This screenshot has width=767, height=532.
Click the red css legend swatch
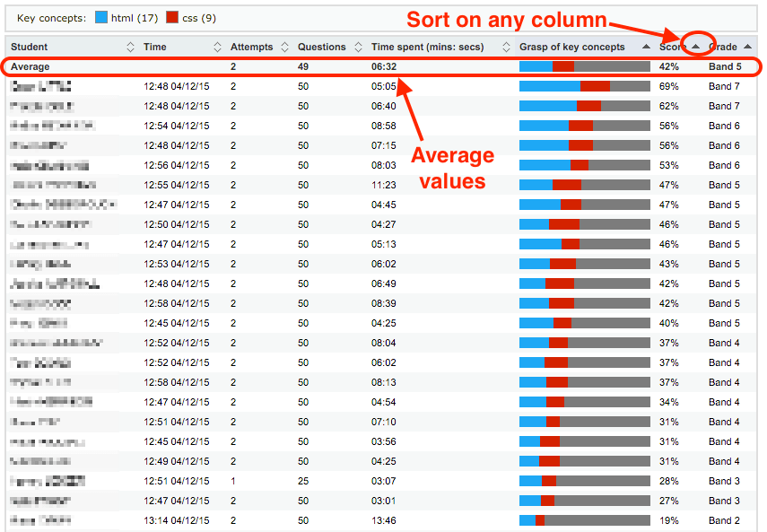pyautogui.click(x=174, y=18)
